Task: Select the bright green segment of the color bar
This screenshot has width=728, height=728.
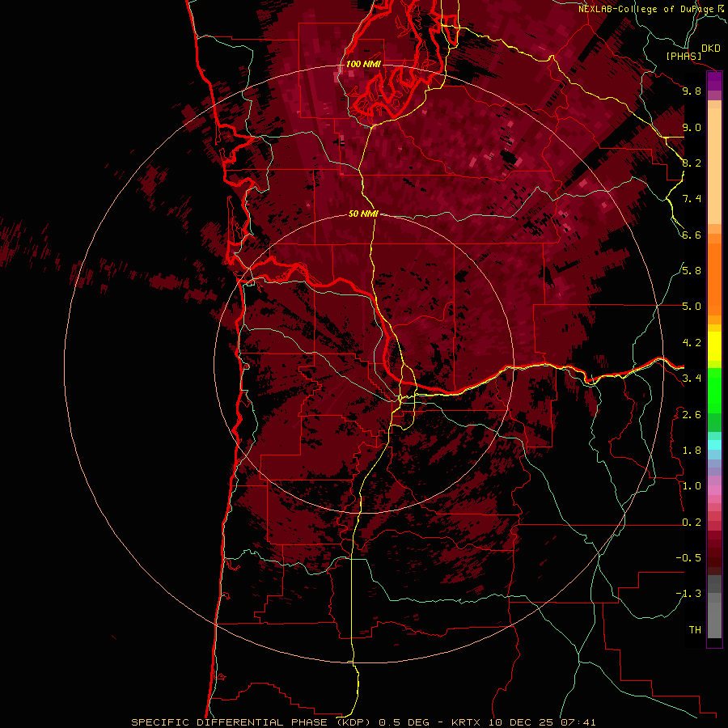Action: pos(714,391)
